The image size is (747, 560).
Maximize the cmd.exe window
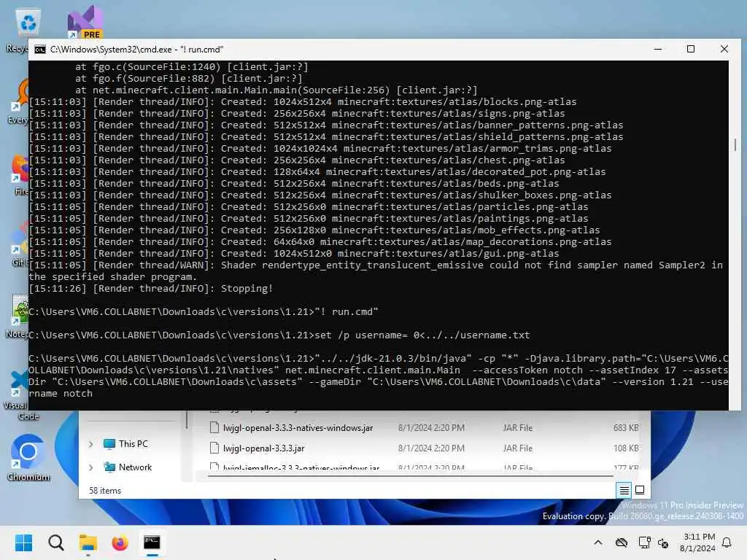pos(691,49)
